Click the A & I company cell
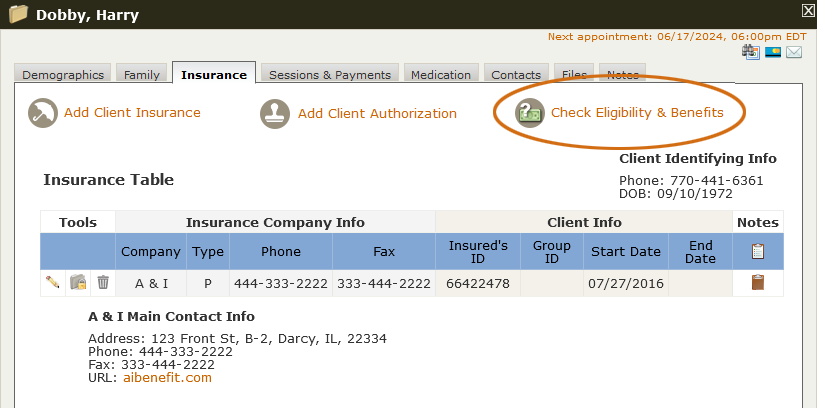 click(151, 283)
